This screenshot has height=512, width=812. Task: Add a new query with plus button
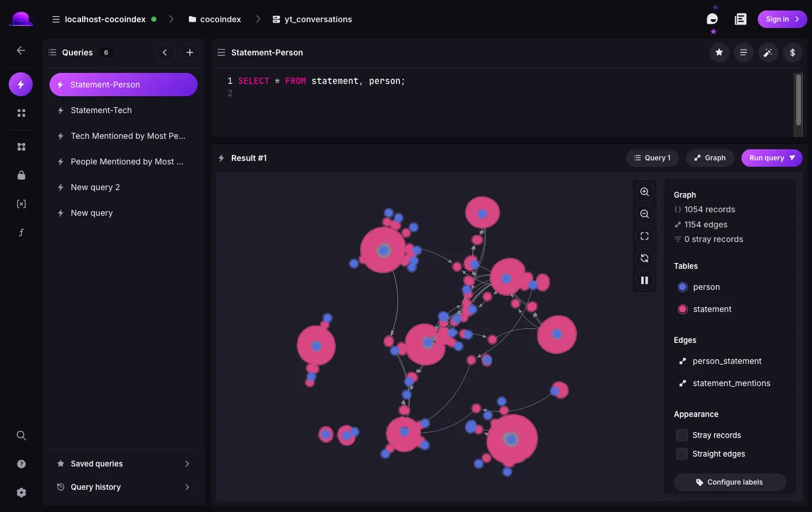point(189,52)
